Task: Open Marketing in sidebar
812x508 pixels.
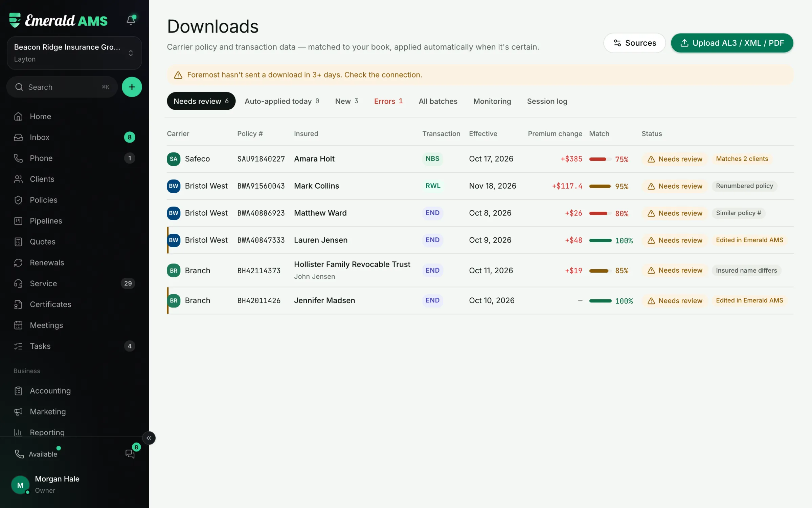Action: point(74,411)
